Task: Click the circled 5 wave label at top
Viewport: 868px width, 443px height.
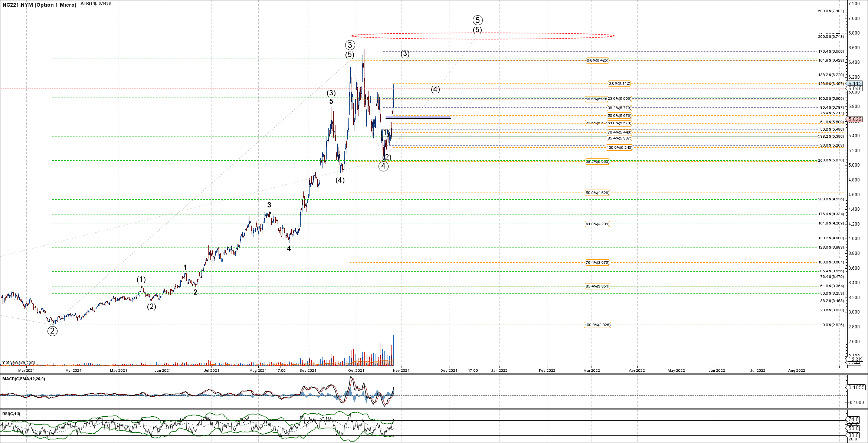Action: point(478,20)
